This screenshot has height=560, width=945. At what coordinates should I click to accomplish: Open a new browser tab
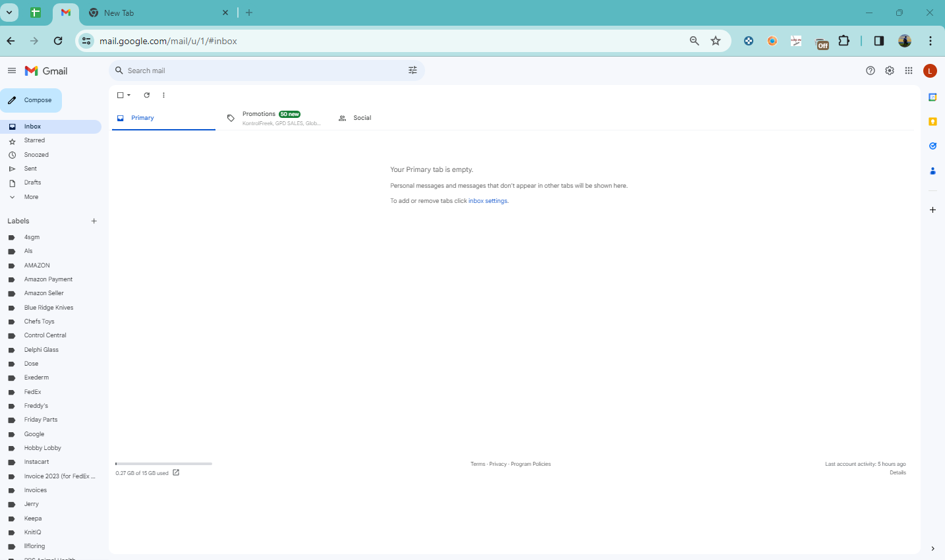click(x=249, y=13)
